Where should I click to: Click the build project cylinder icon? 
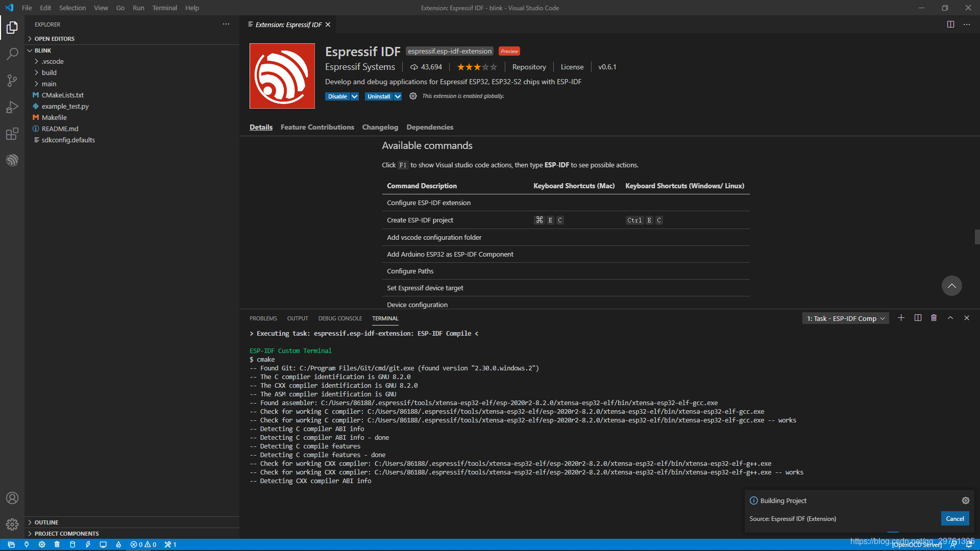coord(72,544)
